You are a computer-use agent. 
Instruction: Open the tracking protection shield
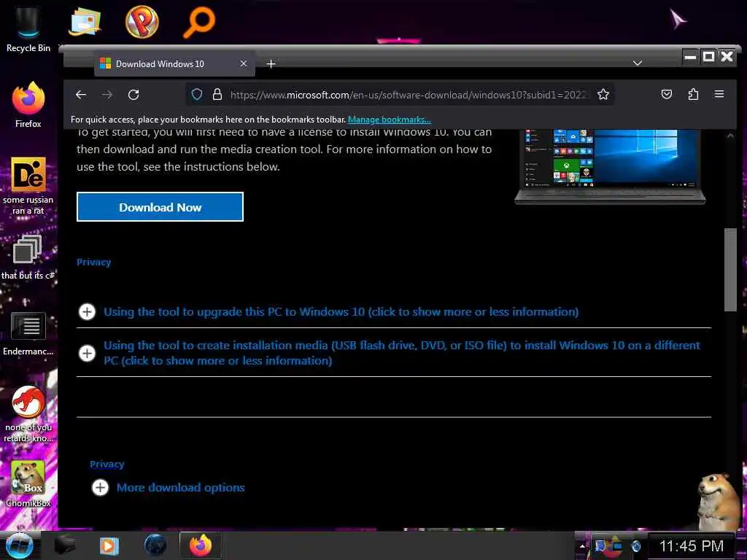[x=197, y=94]
